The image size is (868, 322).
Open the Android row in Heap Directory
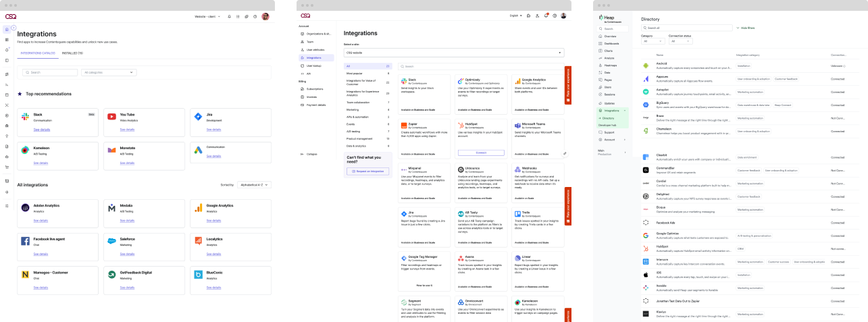750,65
